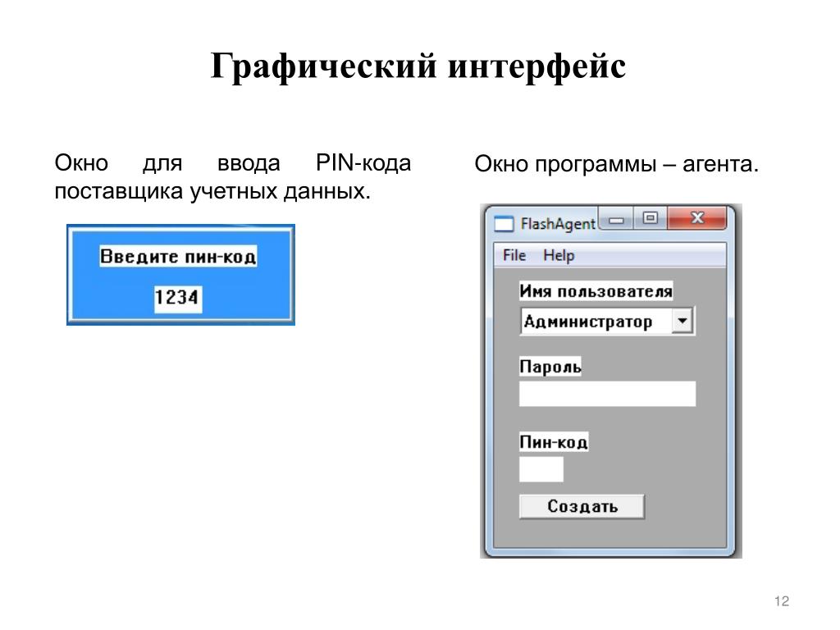Click the slide title Графический интерфейс
The width and height of the screenshot is (840, 630).
[x=418, y=66]
